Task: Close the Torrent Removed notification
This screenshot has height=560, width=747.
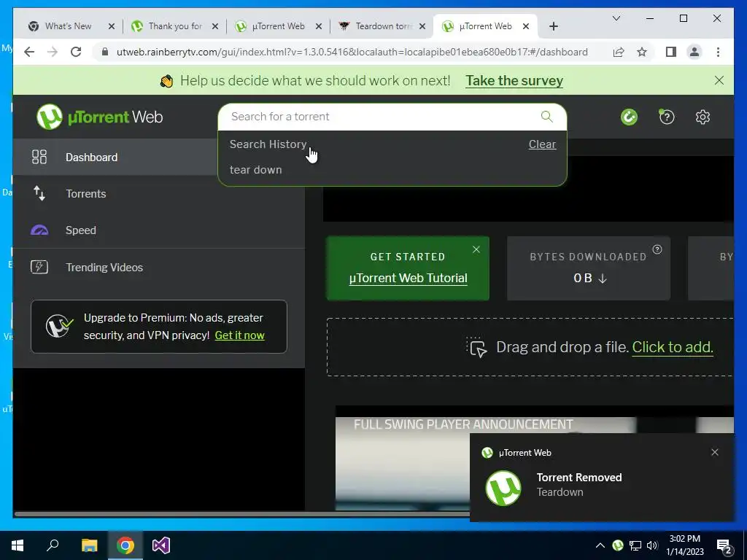Action: point(715,452)
